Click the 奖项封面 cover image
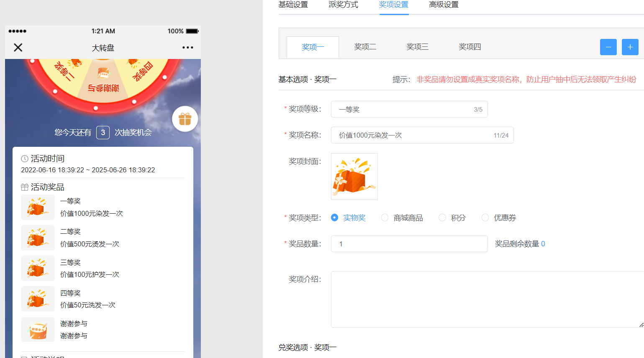 click(x=354, y=176)
